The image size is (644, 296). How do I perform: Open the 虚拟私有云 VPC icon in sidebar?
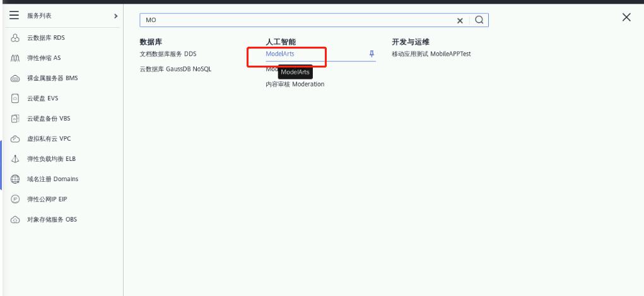[15, 139]
